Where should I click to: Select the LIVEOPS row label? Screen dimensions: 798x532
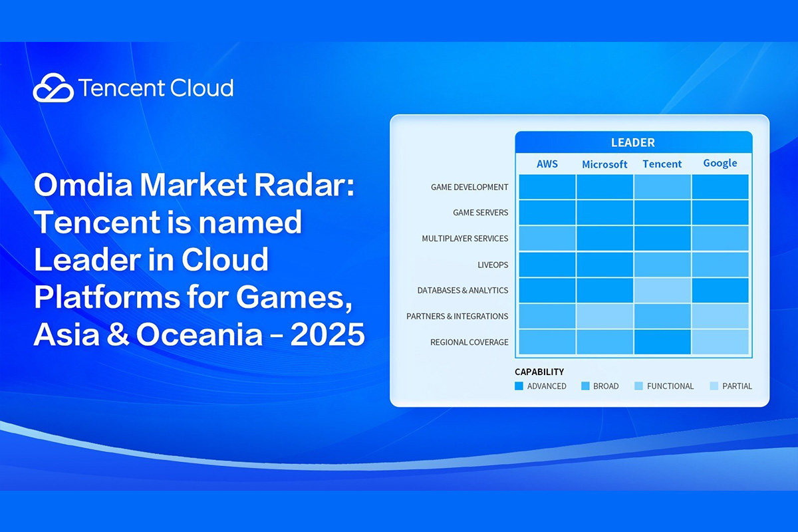tap(491, 265)
